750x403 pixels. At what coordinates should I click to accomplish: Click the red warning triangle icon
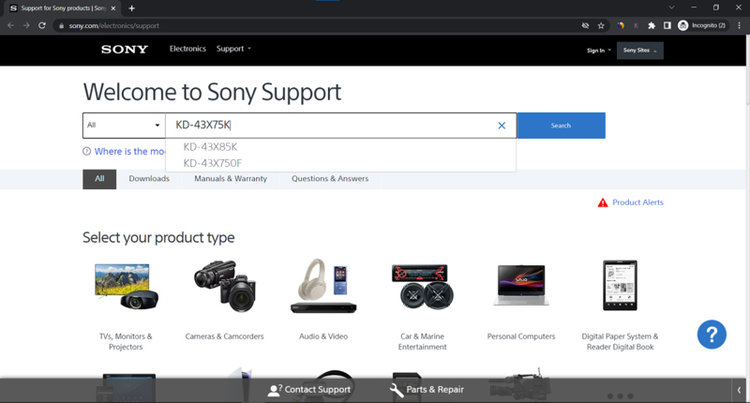603,203
